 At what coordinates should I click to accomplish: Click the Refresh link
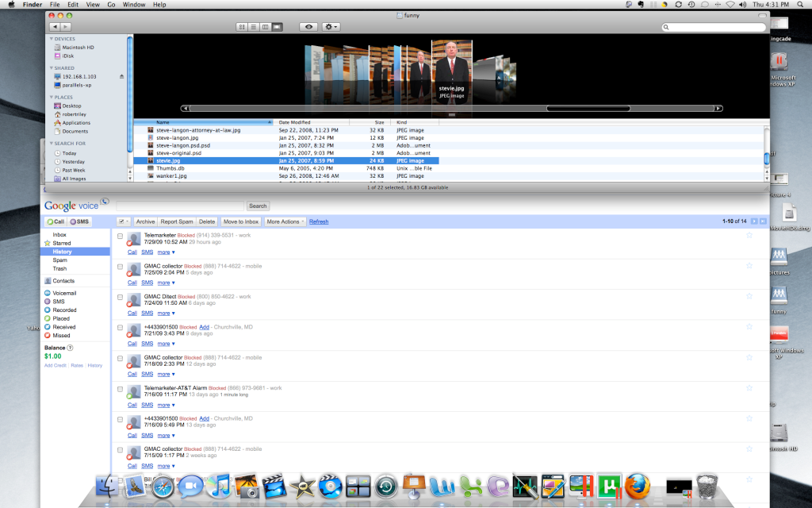[x=319, y=221]
